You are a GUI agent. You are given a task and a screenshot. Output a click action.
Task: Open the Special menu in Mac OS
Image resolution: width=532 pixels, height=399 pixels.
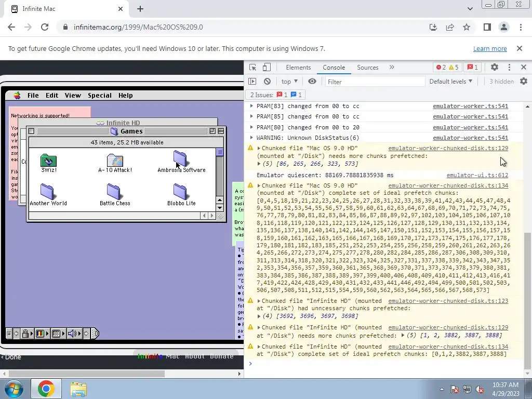point(100,96)
